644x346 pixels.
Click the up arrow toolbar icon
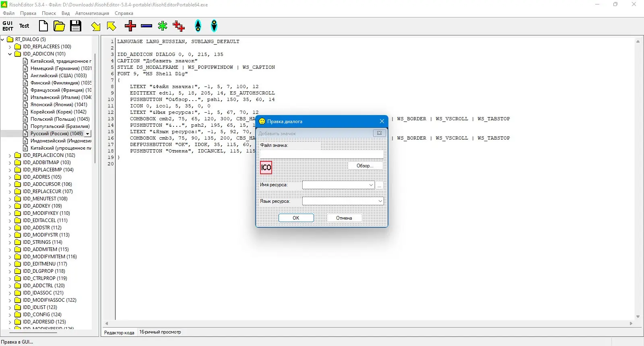tap(198, 26)
